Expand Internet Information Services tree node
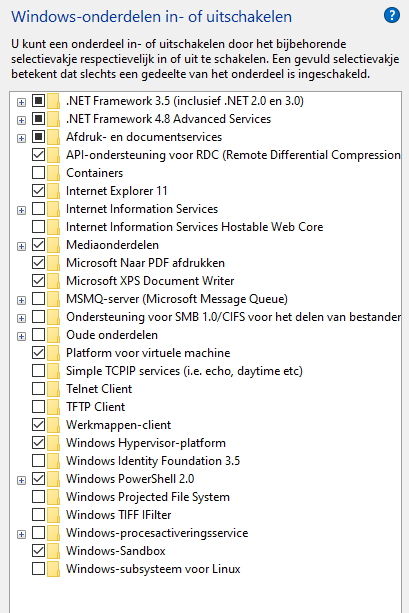The image size is (409, 613). 22,210
